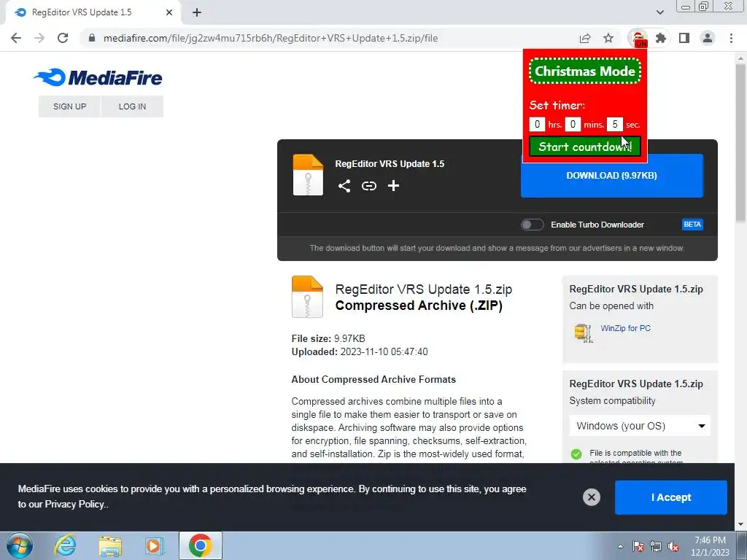Click the minutes timer field
Viewport: 747px width, 560px height.
click(x=573, y=124)
